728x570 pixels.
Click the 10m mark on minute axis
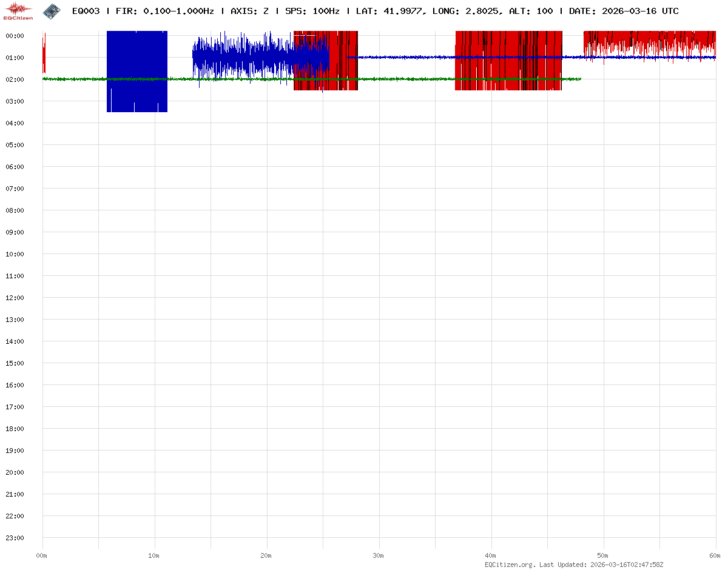pos(154,555)
